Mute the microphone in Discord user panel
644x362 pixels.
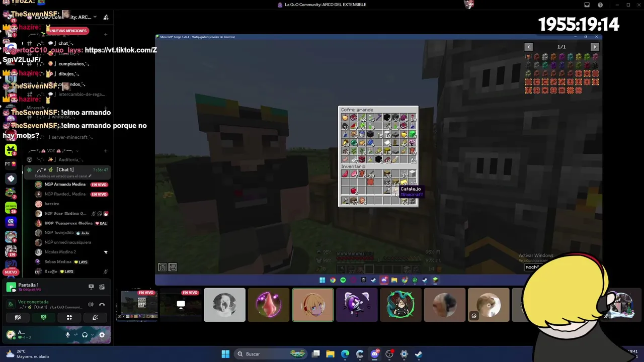point(68,335)
